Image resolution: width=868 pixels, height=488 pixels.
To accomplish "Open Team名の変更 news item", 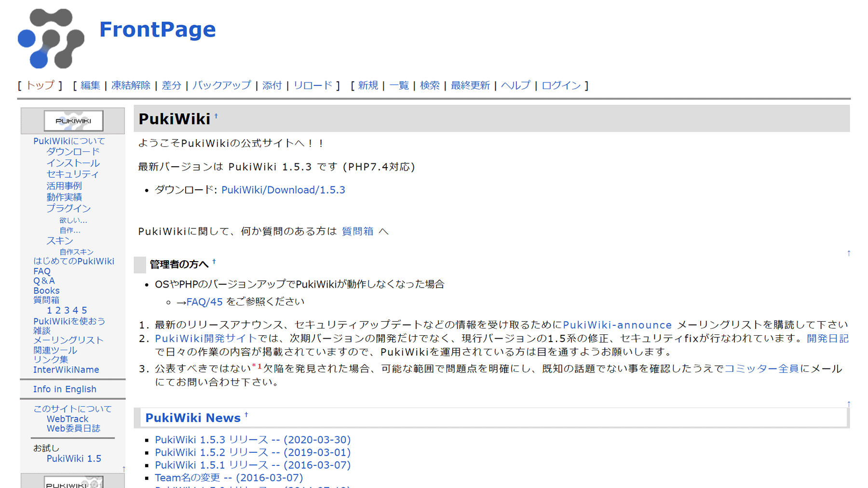I will pos(229,477).
